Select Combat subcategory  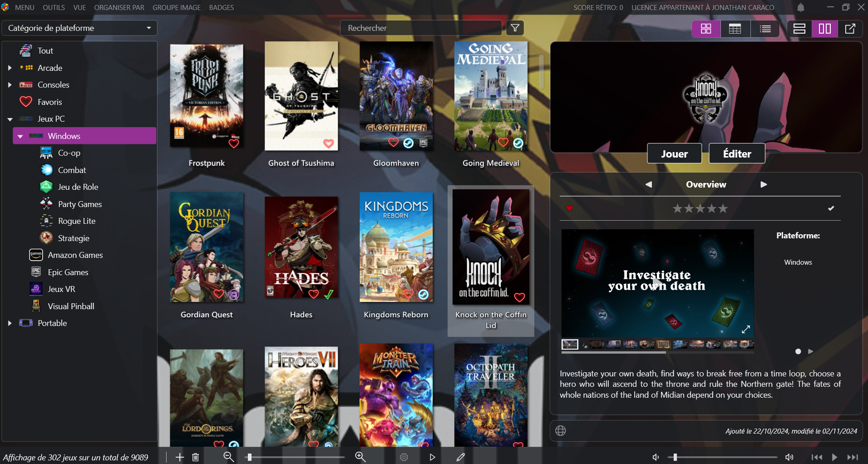pos(72,170)
